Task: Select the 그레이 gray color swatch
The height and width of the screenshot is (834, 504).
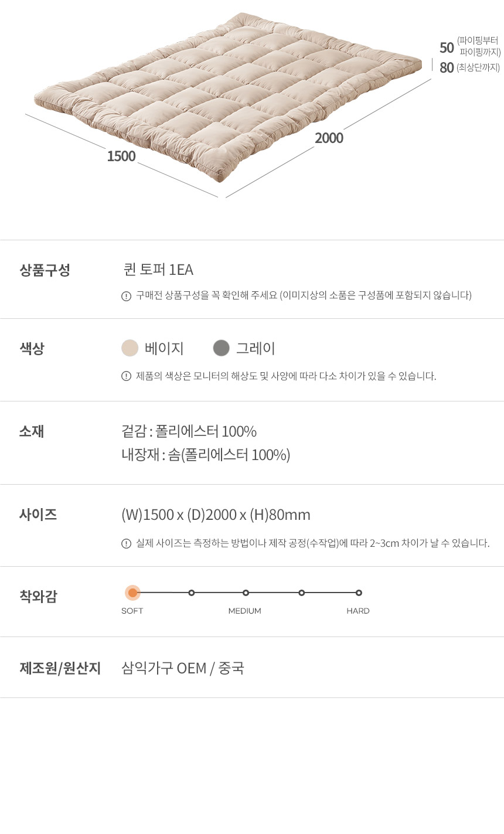Action: pyautogui.click(x=221, y=348)
